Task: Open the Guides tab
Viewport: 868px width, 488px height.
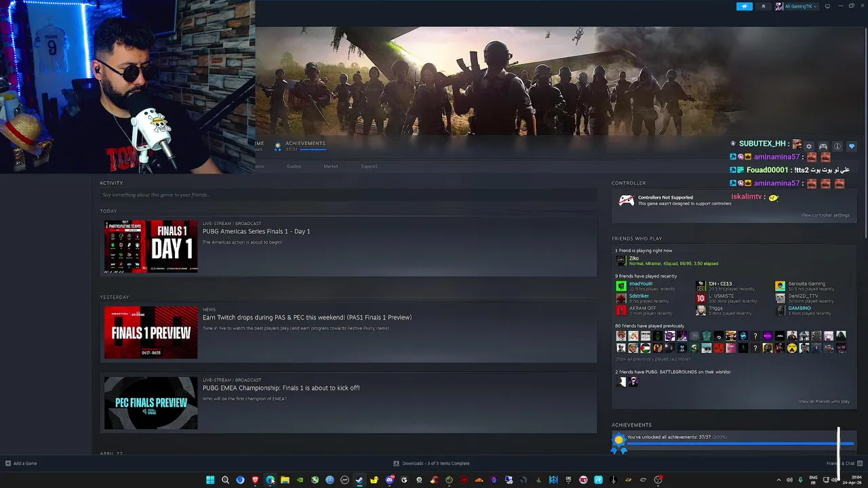Action: coord(294,166)
